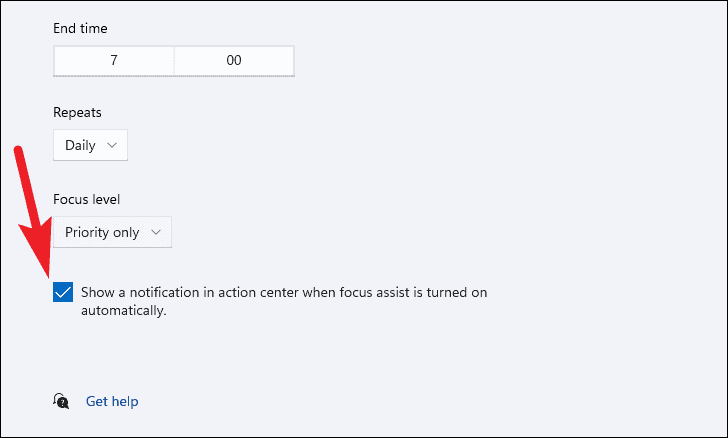The width and height of the screenshot is (728, 438).
Task: Click the "Repeats" heading label
Action: 77,113
